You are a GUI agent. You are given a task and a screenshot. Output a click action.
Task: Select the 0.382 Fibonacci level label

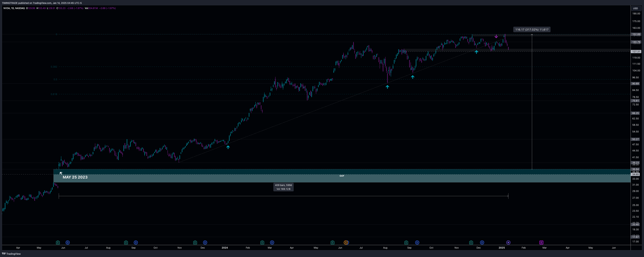[x=54, y=67]
